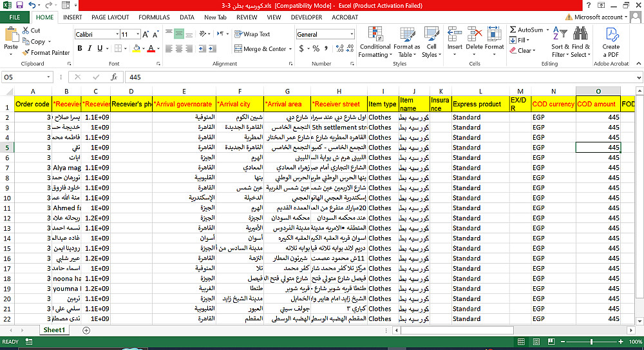Open the General number format dropdown
Image resolution: width=644 pixels, height=350 pixels.
pos(352,35)
